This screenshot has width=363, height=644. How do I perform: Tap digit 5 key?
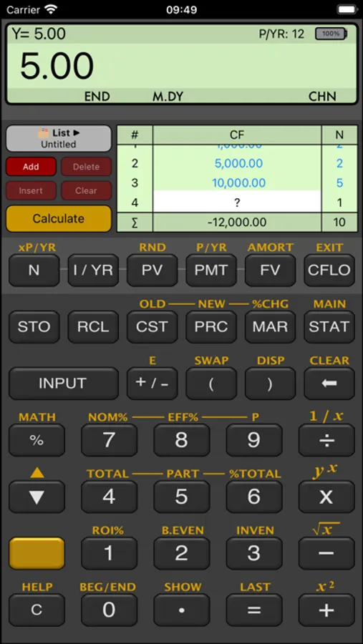tap(182, 497)
